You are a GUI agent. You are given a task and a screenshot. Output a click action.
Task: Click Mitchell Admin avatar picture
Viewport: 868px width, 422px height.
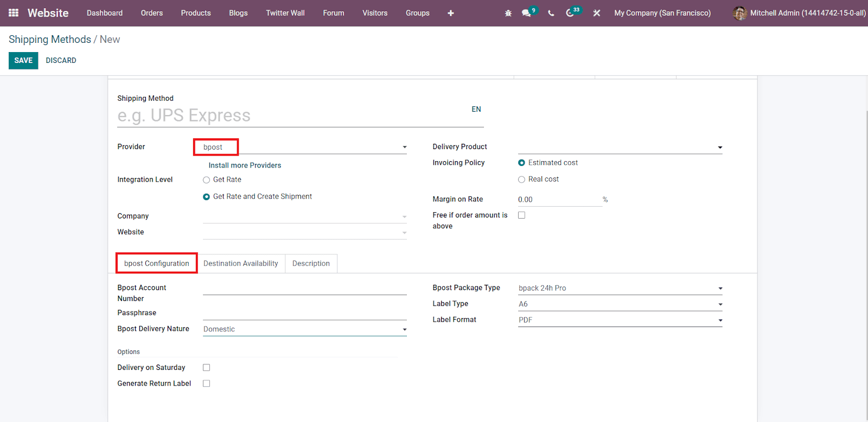point(739,13)
